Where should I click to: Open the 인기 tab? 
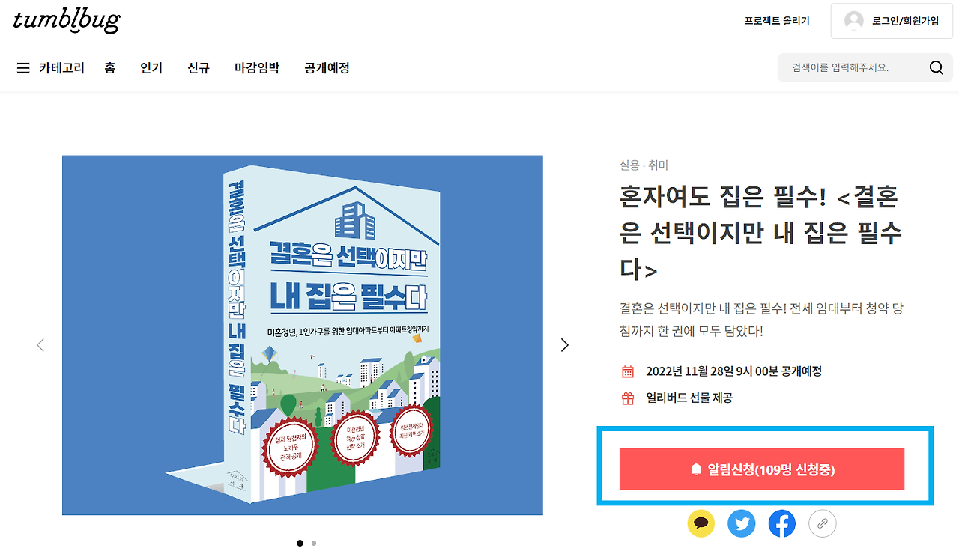[x=151, y=68]
